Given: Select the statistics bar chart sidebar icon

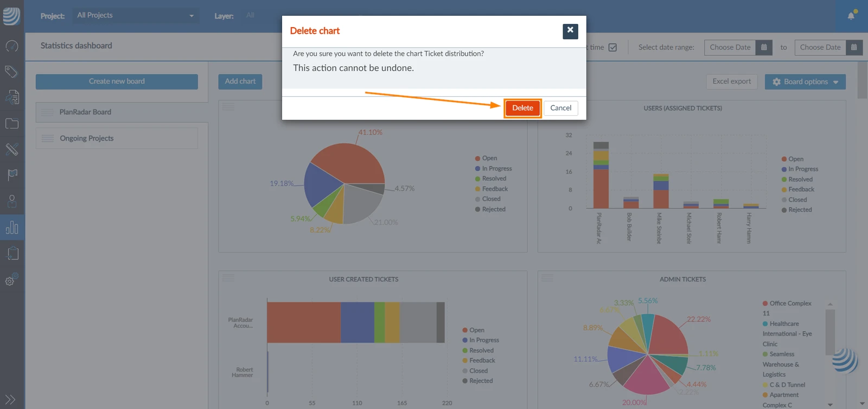Looking at the screenshot, I should 12,227.
